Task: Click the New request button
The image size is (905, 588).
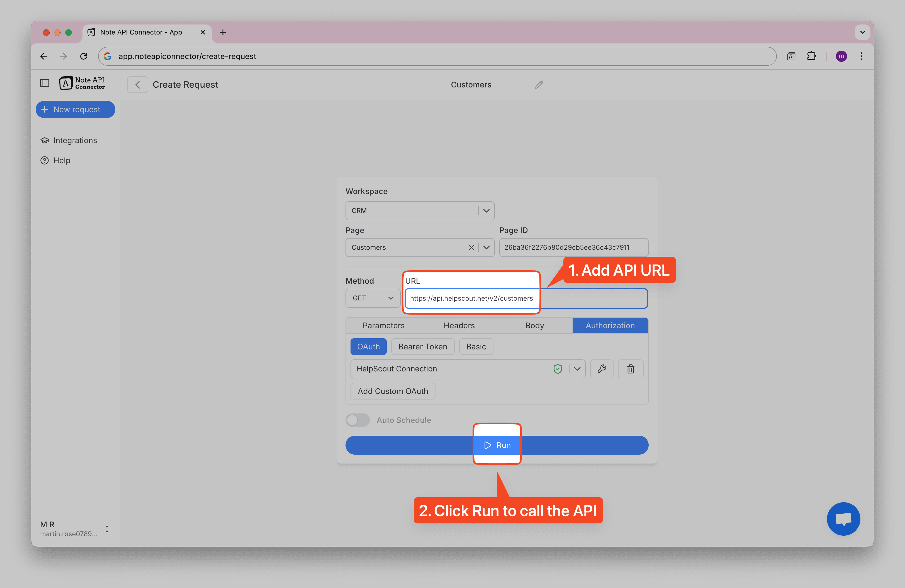Action: point(75,109)
